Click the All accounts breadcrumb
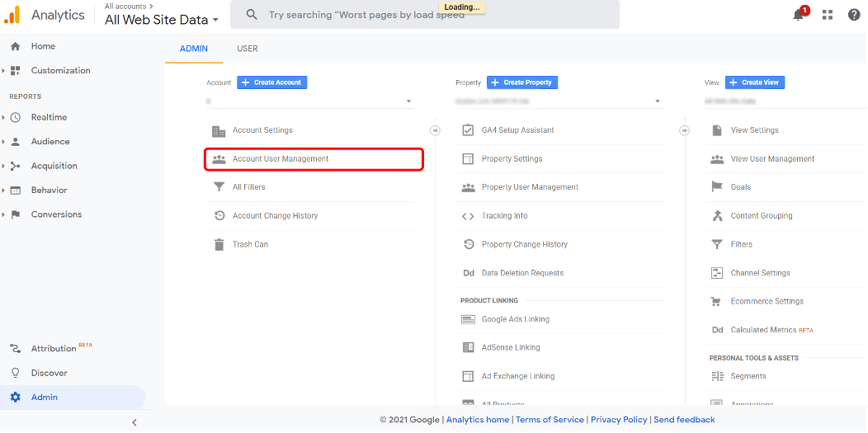 click(129, 6)
